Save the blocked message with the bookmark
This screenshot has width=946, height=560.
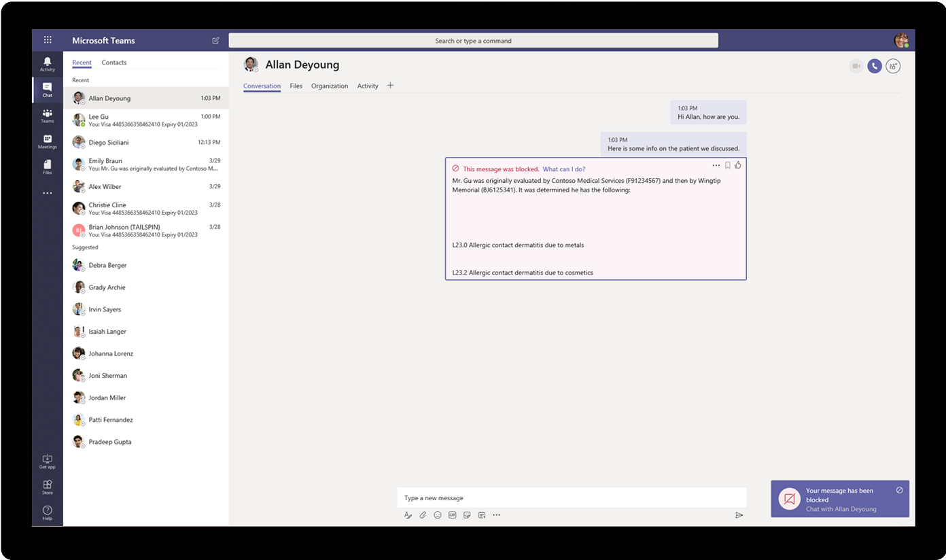(x=727, y=164)
